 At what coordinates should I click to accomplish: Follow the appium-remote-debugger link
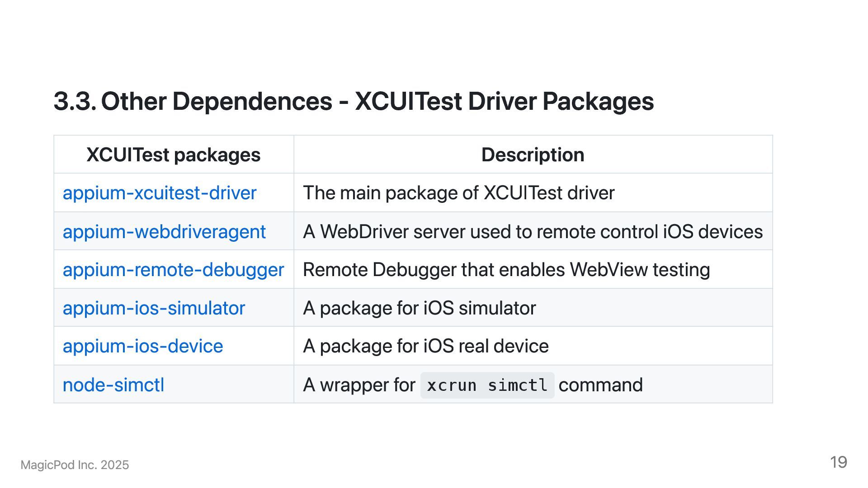(x=173, y=270)
